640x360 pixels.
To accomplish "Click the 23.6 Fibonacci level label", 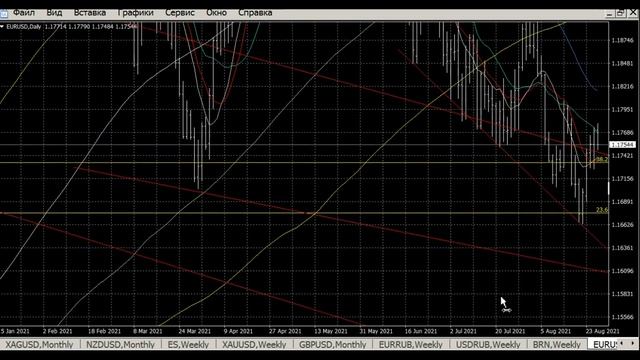I will [602, 210].
